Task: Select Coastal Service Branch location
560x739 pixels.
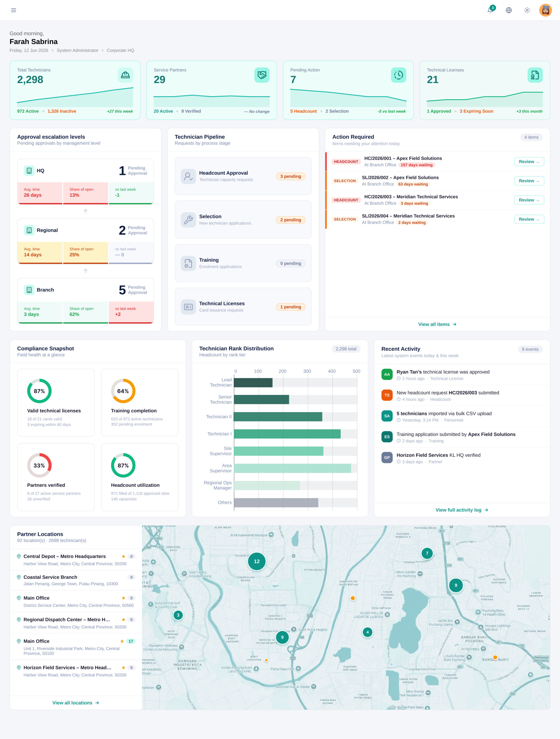Action: (x=76, y=580)
